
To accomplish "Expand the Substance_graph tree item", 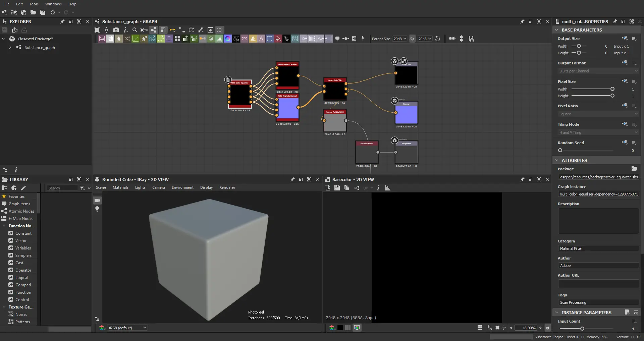I will [10, 48].
